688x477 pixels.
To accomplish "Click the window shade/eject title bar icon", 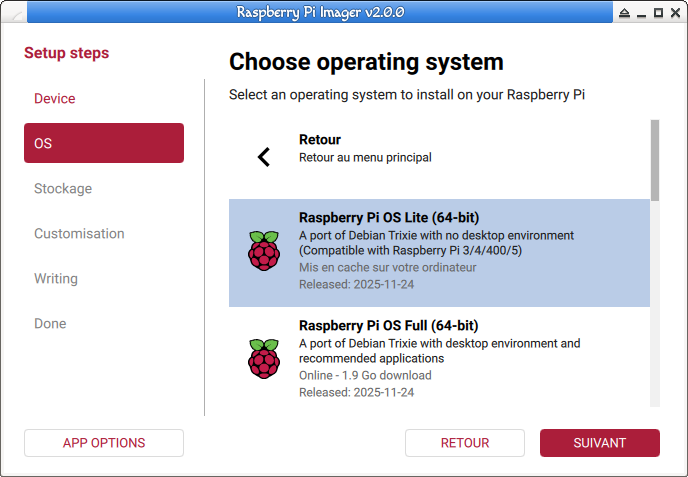I will pos(624,13).
